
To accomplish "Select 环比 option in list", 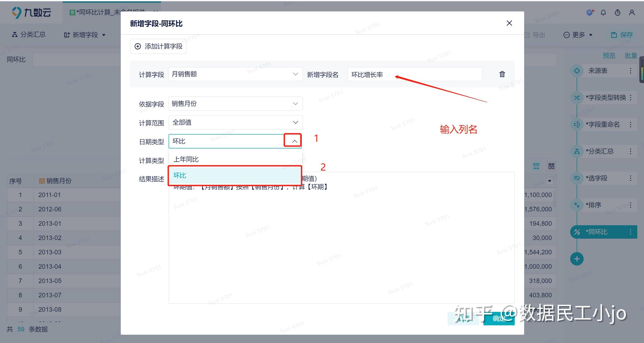I will click(x=235, y=176).
